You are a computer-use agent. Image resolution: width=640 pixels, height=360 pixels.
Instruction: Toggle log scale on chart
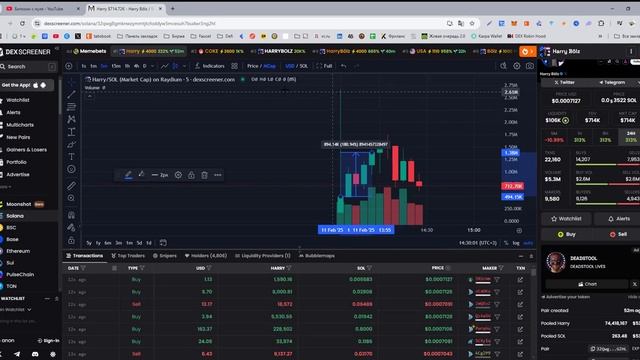click(516, 243)
